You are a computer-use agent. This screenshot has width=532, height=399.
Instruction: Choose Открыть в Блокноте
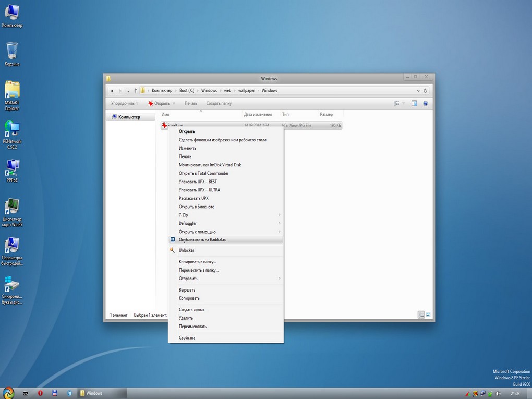click(x=226, y=207)
